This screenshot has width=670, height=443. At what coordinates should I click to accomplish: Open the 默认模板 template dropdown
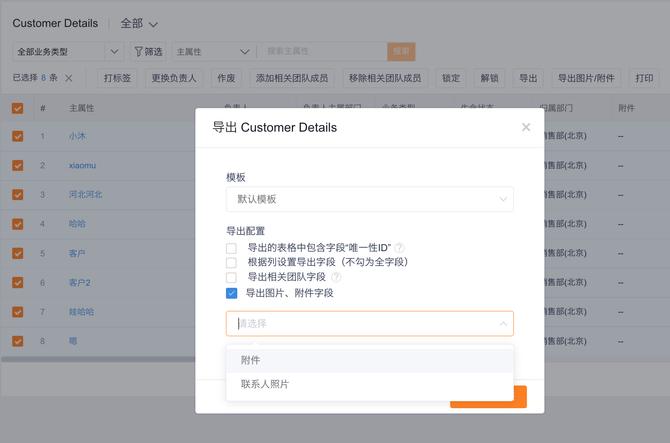point(369,199)
